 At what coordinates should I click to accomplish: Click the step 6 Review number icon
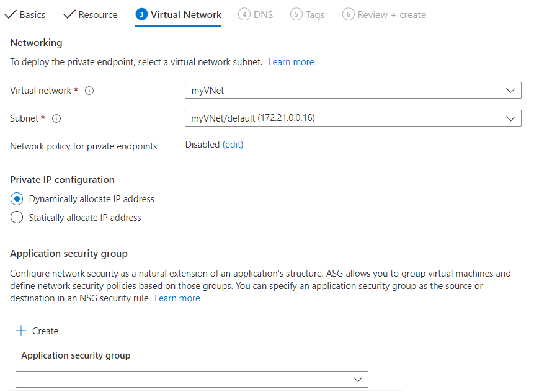click(x=349, y=14)
